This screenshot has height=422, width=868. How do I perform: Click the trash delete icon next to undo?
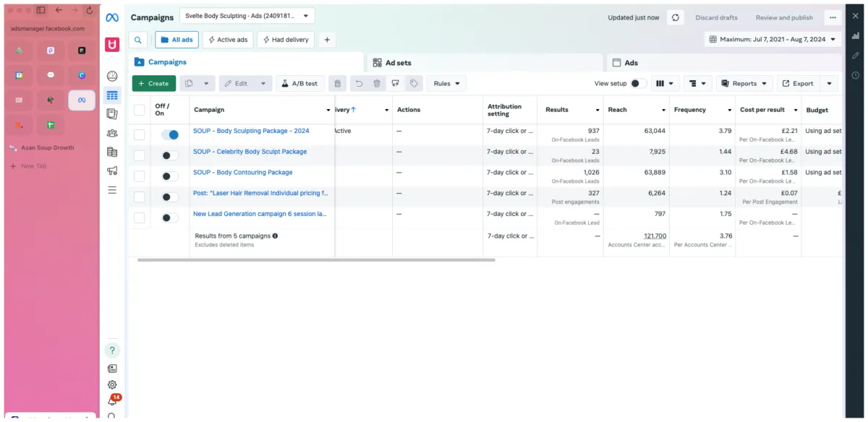[377, 84]
